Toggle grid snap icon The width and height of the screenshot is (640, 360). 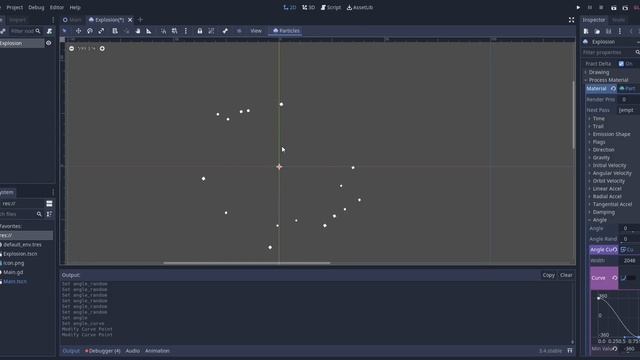(174, 31)
